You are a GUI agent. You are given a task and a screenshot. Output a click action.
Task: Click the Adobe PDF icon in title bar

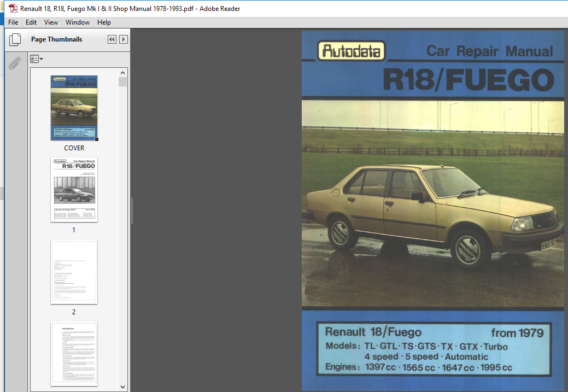[13, 8]
